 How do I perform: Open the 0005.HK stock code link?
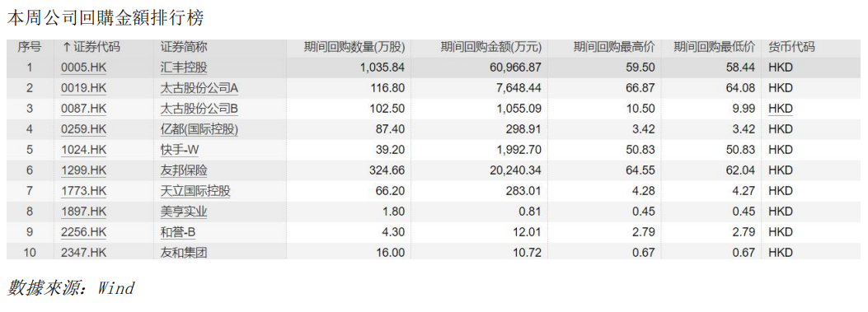83,68
